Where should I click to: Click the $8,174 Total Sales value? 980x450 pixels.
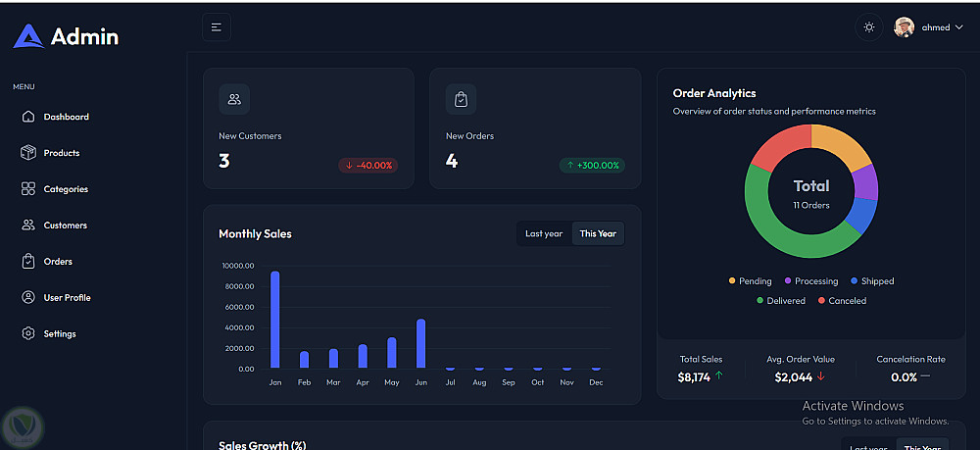point(694,376)
